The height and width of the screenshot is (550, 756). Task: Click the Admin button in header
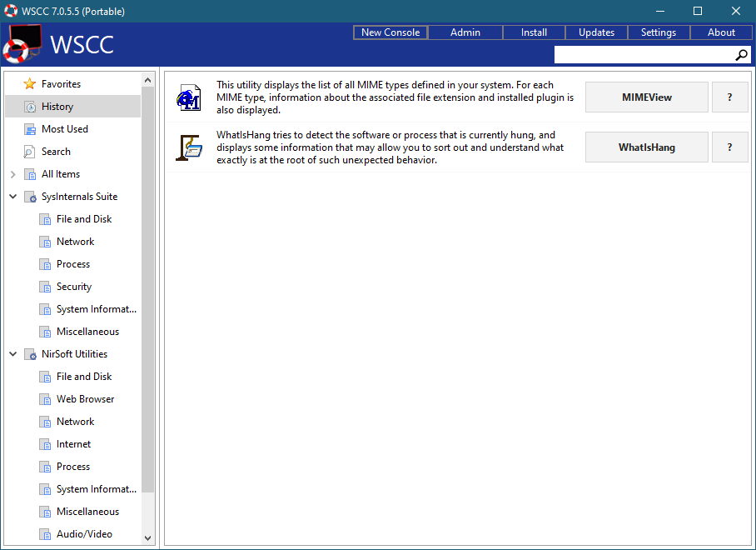point(465,32)
